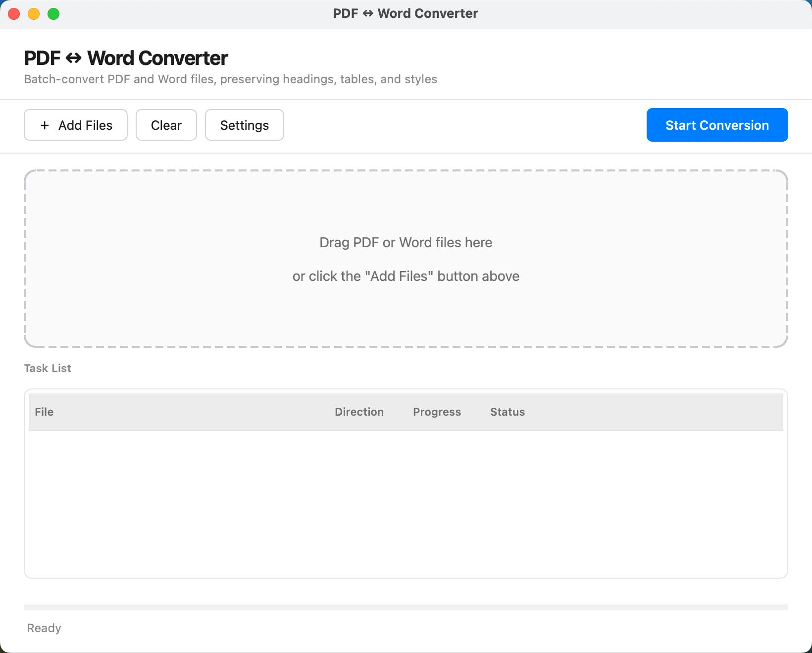Close the window with the red button
This screenshot has height=653, width=812.
pyautogui.click(x=14, y=14)
